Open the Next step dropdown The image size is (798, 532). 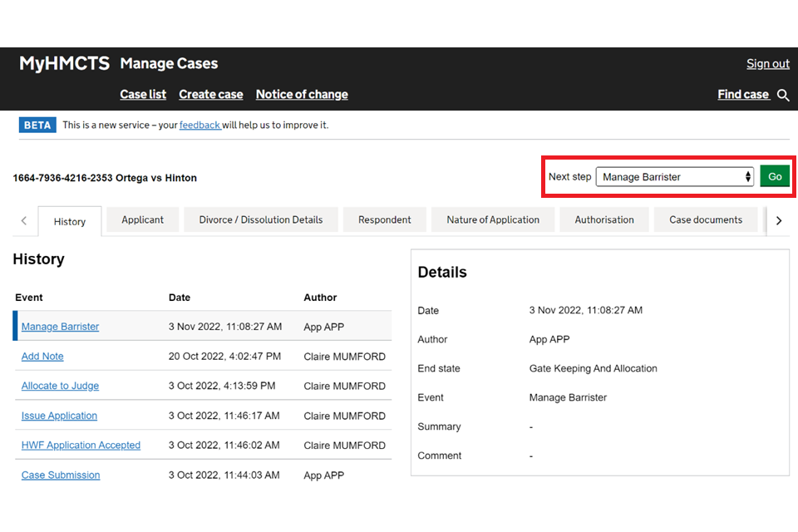click(x=674, y=176)
